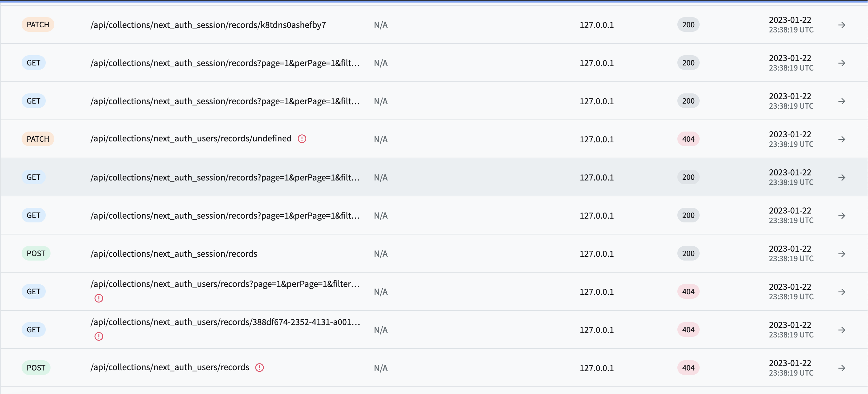Screen dimensions: 868x394
Task: Click the 404 badge on the POST users row
Action: point(688,368)
